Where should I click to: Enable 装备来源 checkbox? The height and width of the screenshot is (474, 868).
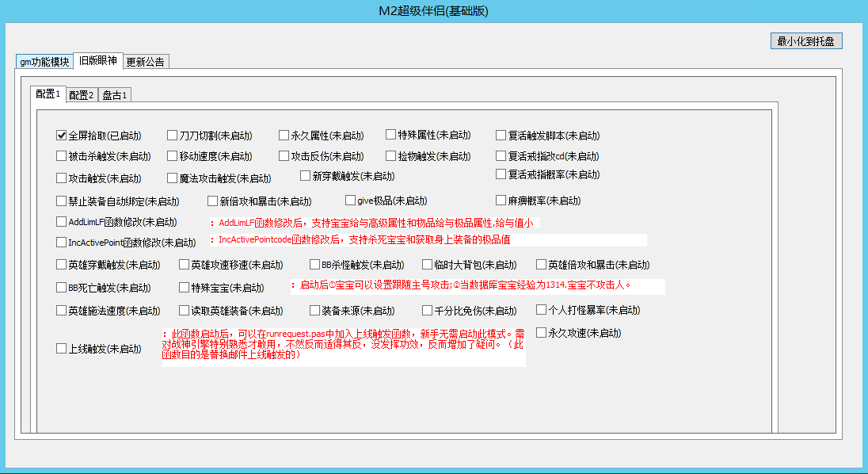(x=315, y=311)
